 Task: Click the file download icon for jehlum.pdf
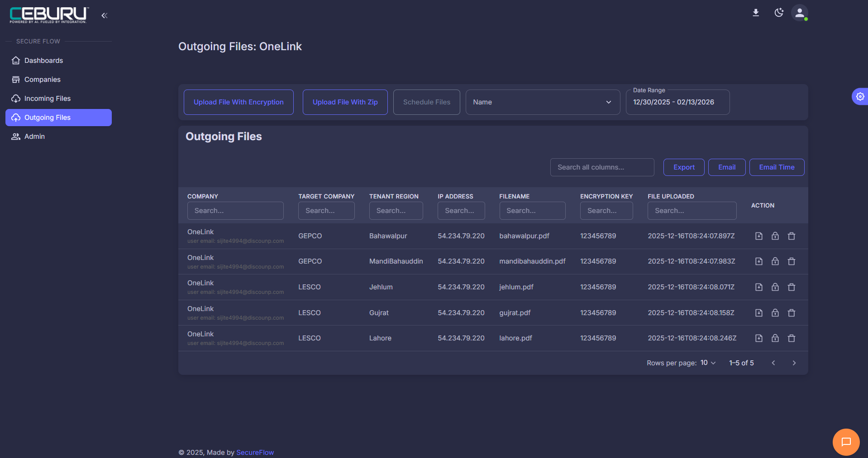click(759, 287)
